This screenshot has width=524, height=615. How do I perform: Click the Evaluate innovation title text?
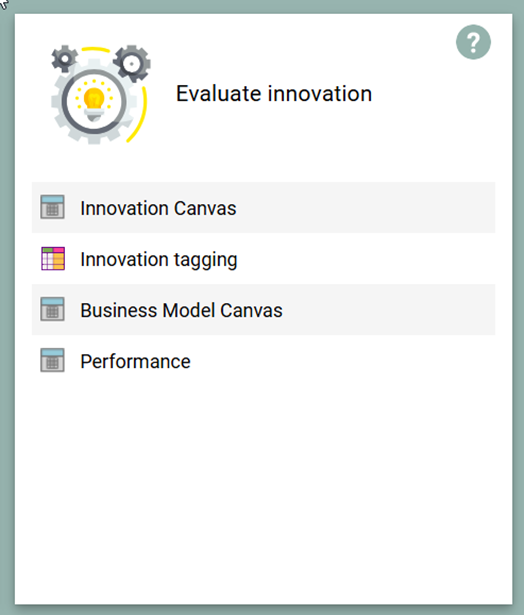coord(274,94)
